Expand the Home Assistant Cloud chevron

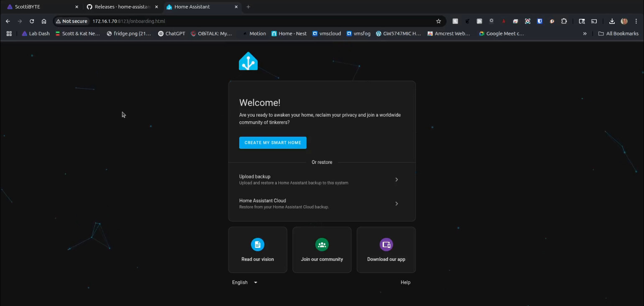(x=396, y=204)
